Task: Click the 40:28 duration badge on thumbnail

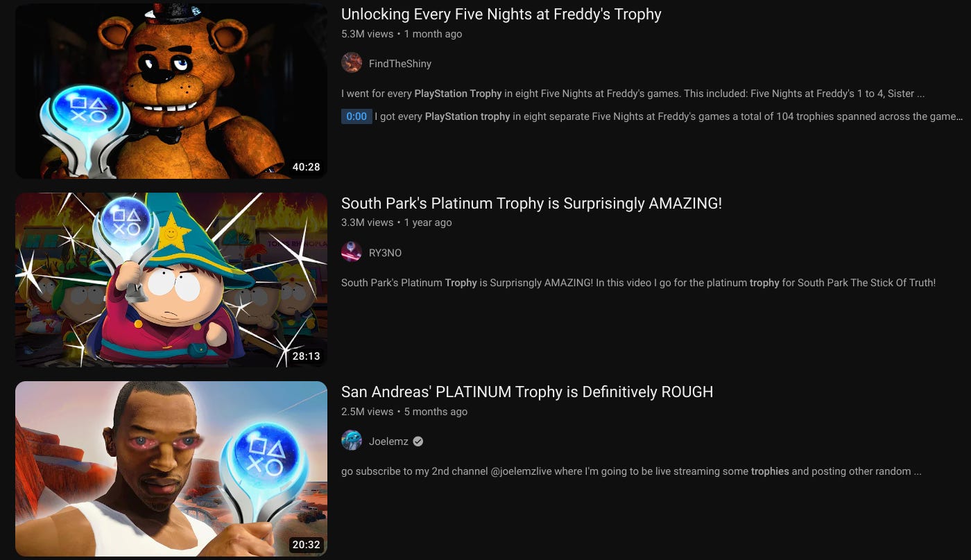Action: coord(306,167)
